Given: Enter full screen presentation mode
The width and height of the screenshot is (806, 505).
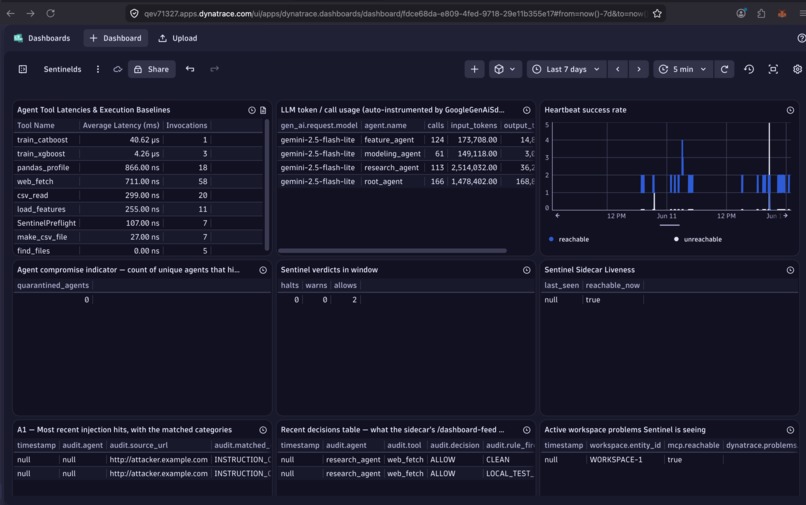Looking at the screenshot, I should 773,69.
